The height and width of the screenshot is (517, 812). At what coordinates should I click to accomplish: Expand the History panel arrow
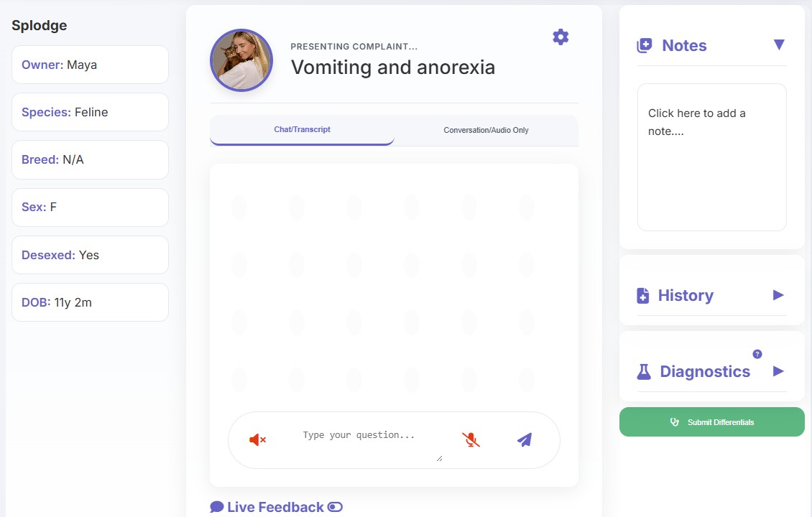click(x=778, y=295)
